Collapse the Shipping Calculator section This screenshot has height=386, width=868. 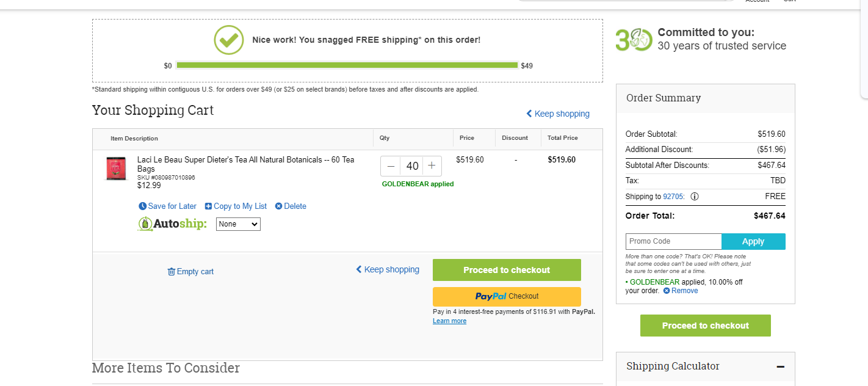(x=781, y=366)
